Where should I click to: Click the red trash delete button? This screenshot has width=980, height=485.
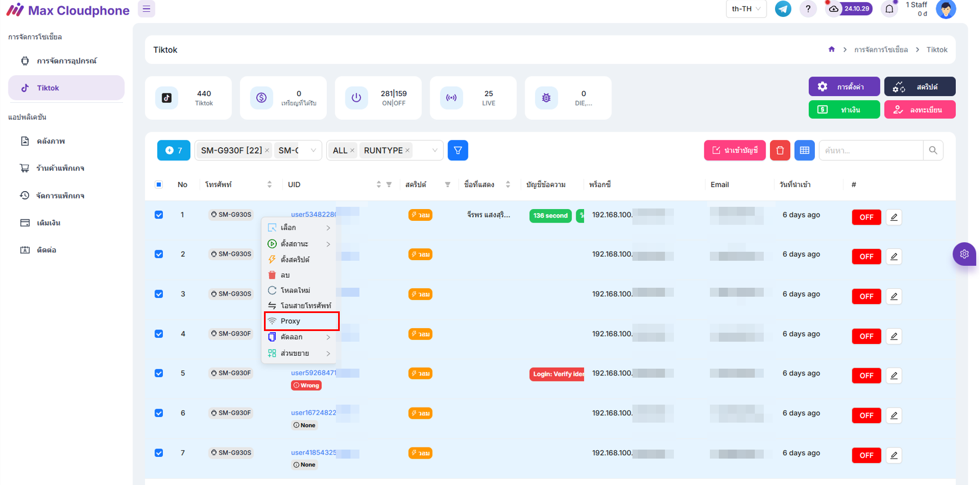[780, 150]
